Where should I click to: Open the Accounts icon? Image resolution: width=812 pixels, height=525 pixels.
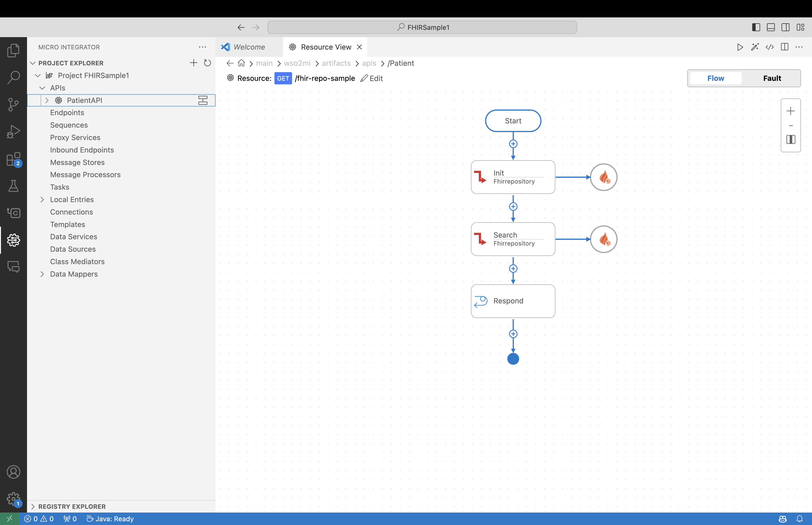coord(13,472)
